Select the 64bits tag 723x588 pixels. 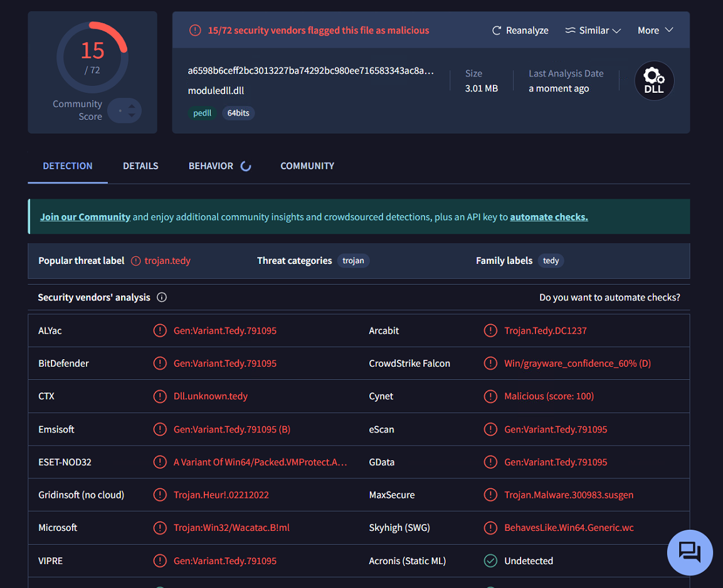click(238, 113)
